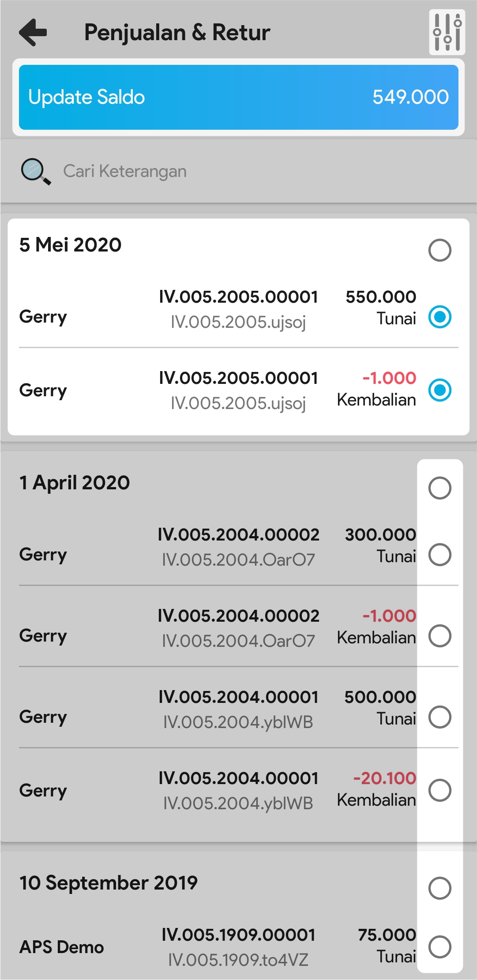Screen dimensions: 477x980
Task: Select the IV.005.2004.00002 Kembalian -1.000 radio
Action: pos(439,636)
